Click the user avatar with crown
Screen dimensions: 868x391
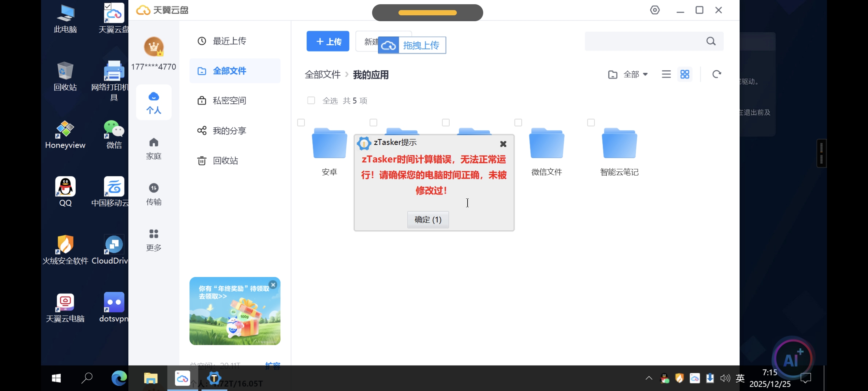[x=154, y=47]
